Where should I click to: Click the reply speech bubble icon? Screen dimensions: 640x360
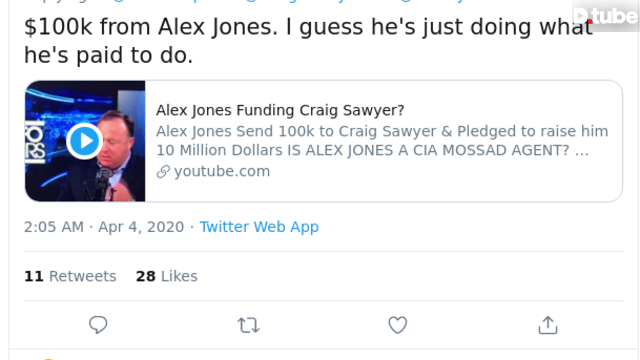click(98, 325)
